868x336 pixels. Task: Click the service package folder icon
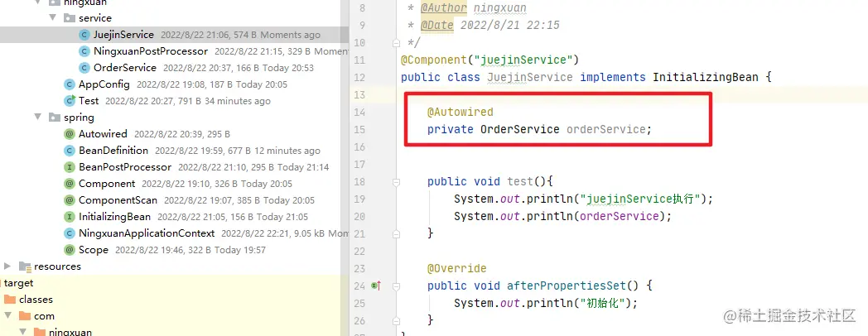pos(70,18)
